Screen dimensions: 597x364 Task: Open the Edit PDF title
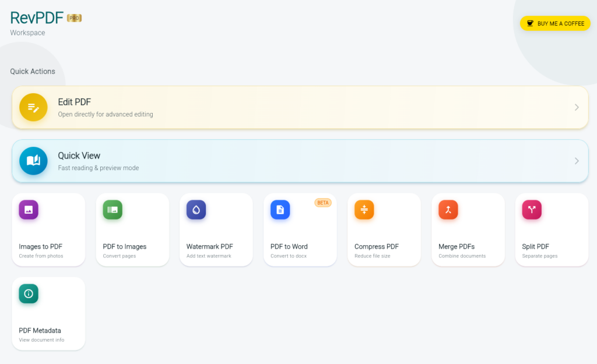point(74,102)
